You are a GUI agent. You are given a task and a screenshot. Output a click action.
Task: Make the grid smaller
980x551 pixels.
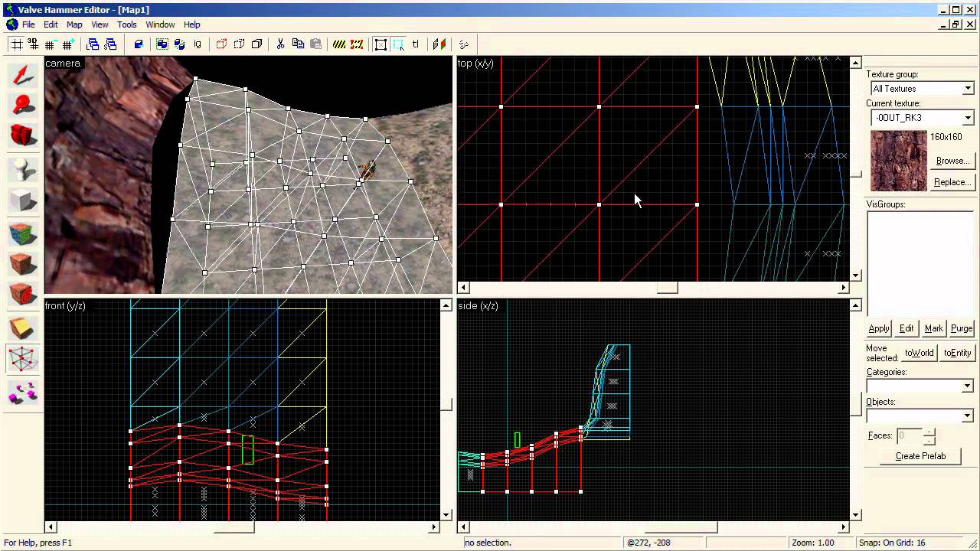point(51,44)
